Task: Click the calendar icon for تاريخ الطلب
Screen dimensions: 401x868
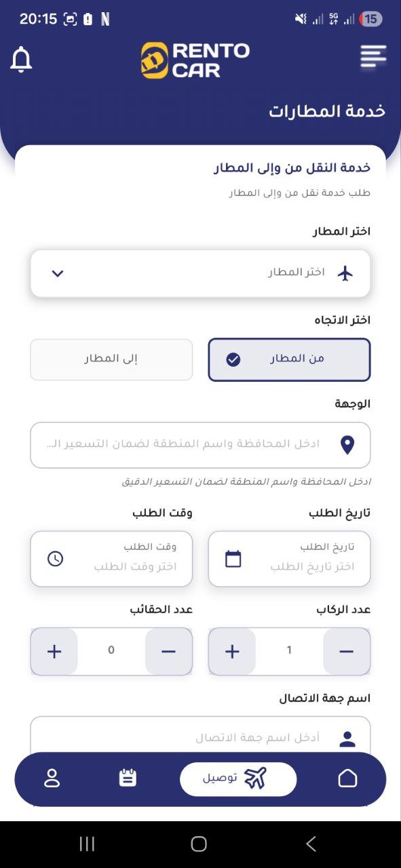Action: click(231, 557)
